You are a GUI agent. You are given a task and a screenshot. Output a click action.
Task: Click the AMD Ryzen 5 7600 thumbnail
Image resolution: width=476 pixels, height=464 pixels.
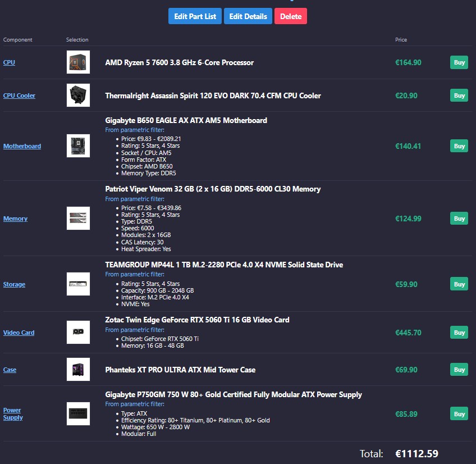[79, 62]
